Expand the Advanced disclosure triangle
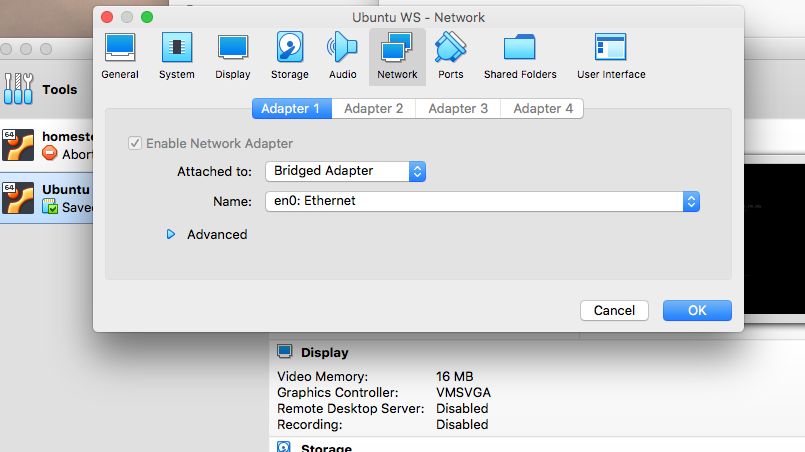 (x=170, y=234)
